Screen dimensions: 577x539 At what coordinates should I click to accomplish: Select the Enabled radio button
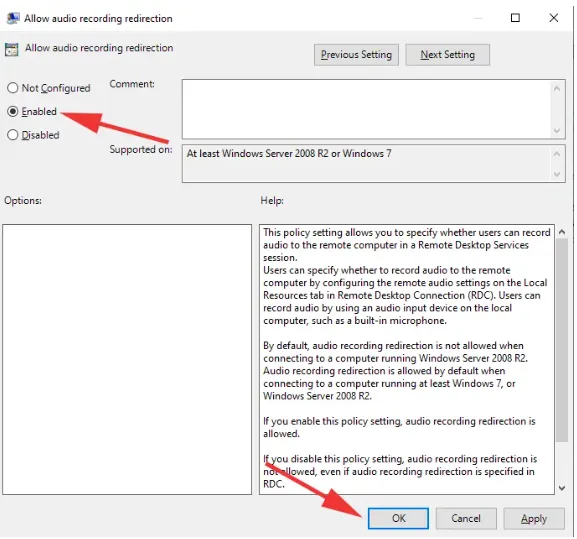(x=13, y=111)
